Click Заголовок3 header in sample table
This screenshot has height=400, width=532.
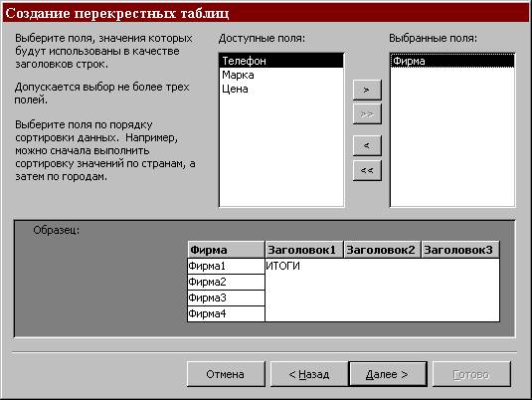[x=460, y=250]
